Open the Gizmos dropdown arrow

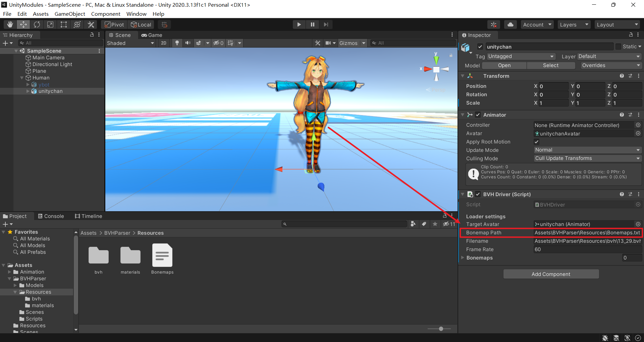364,43
